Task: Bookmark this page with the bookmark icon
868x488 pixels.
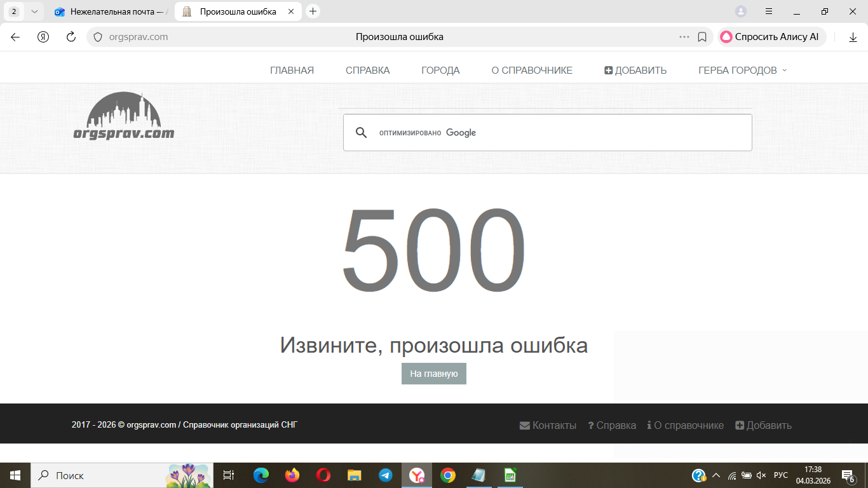Action: tap(702, 37)
